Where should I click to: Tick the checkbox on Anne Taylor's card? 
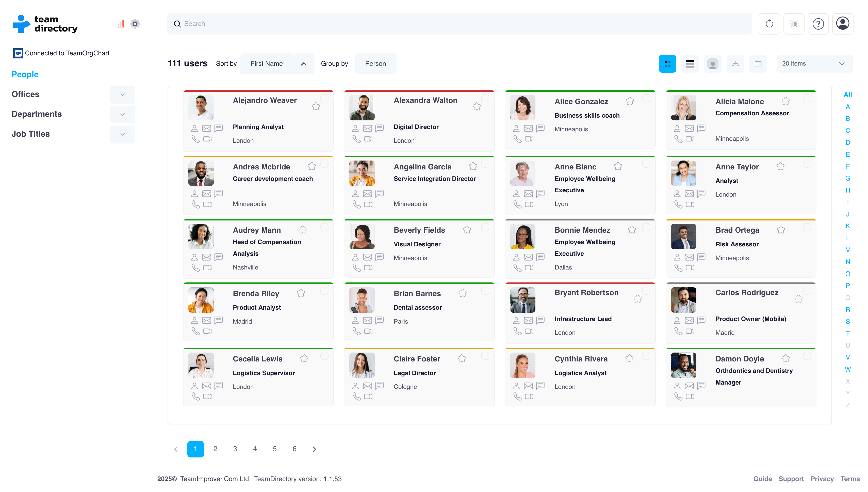pyautogui.click(x=807, y=164)
